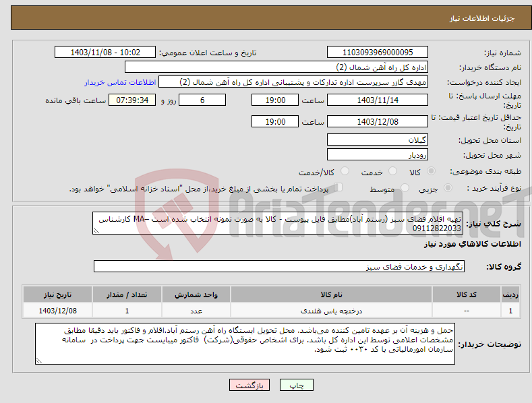
Task: Click the تعداد / مقدار column header
Action: (x=127, y=294)
